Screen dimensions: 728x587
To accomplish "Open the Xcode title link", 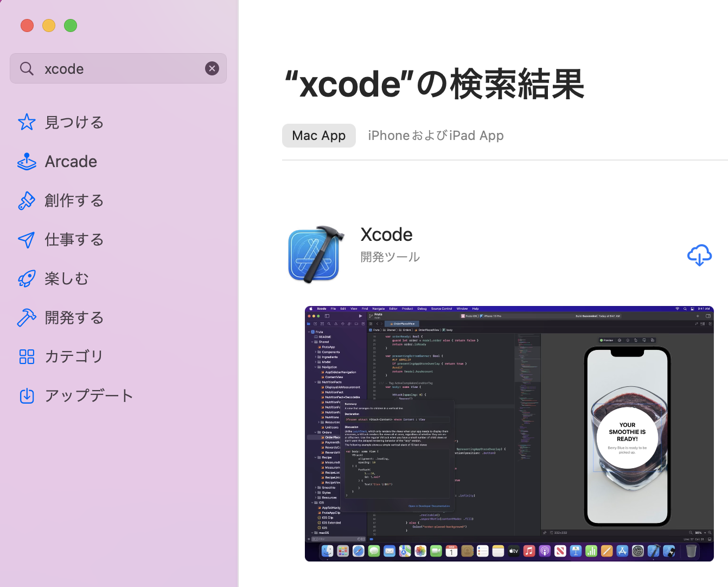I will (386, 234).
